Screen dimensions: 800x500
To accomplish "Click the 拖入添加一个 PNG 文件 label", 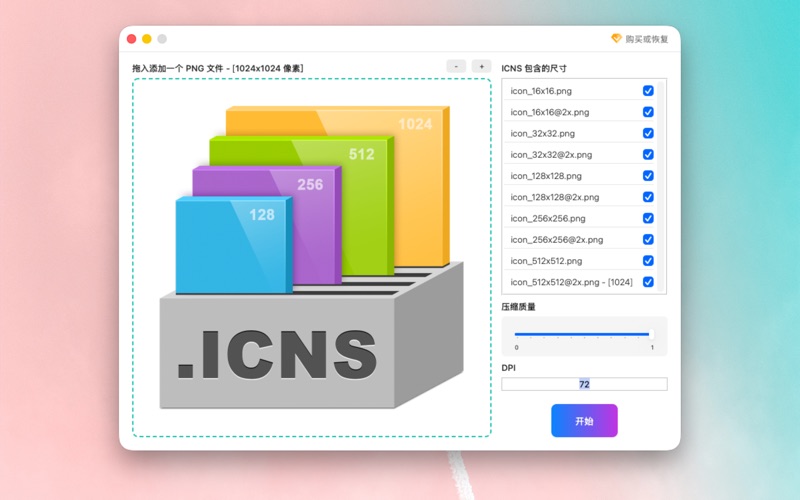I will (218, 68).
